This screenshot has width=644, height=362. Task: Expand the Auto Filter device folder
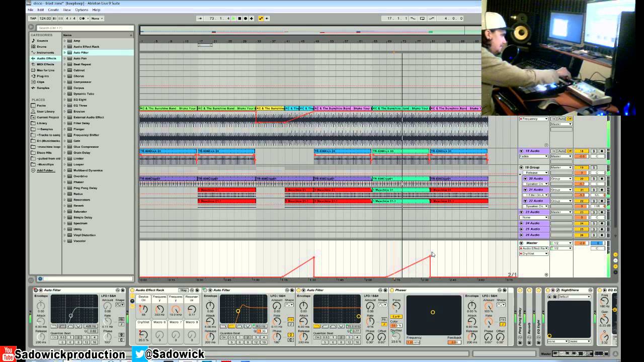65,52
